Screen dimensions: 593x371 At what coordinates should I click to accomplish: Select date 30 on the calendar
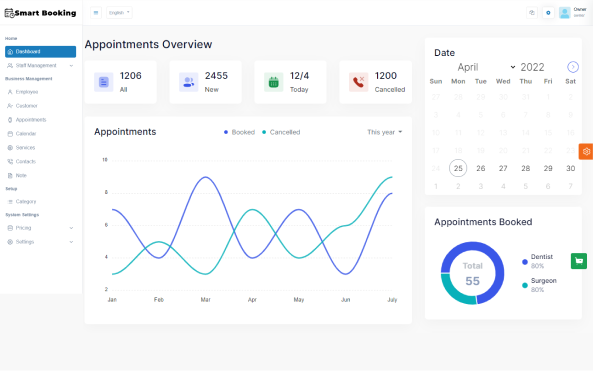tap(570, 168)
